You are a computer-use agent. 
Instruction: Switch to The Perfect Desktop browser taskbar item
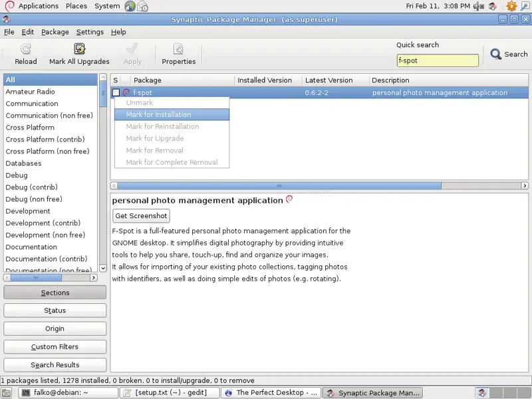tap(271, 393)
